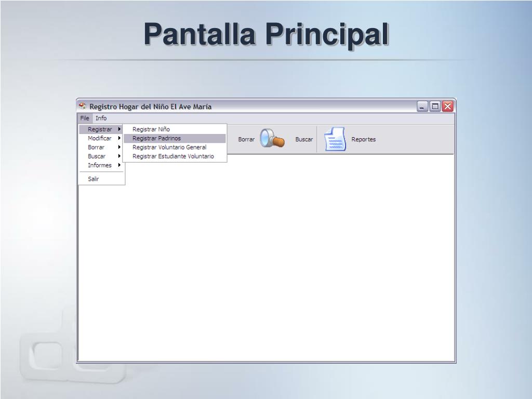Expand the Informes submenu arrow
Screen dimensions: 532x399
point(119,165)
